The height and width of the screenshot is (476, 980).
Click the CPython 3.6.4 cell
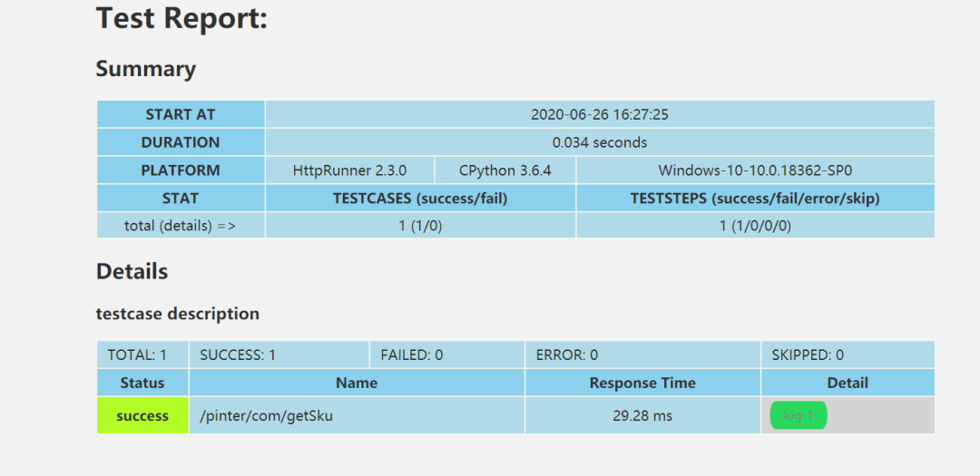505,170
